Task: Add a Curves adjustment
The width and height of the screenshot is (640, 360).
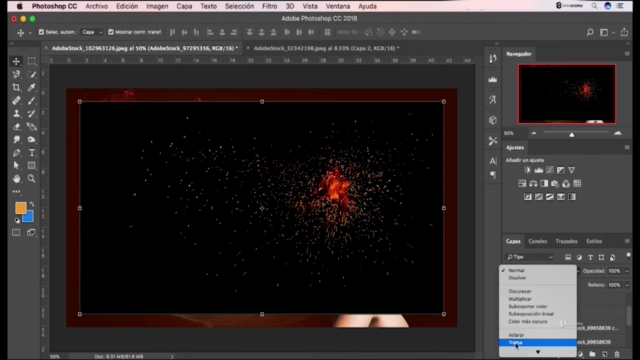Action: coord(550,170)
